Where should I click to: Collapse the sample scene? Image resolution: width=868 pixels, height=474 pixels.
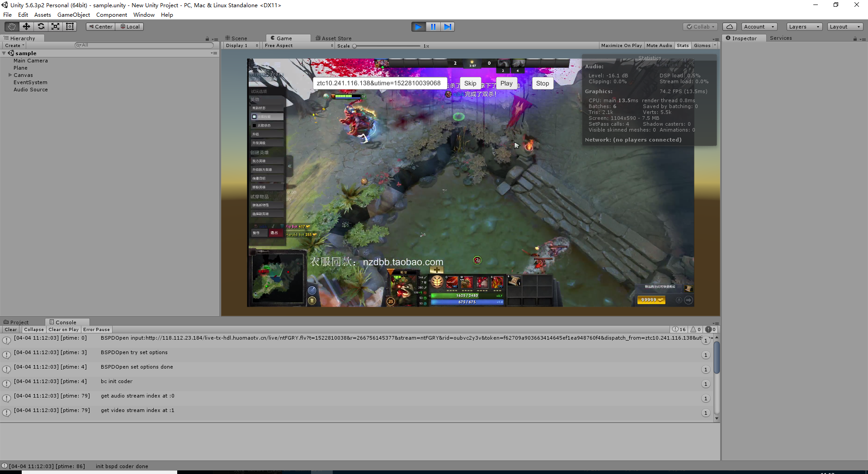click(x=4, y=53)
